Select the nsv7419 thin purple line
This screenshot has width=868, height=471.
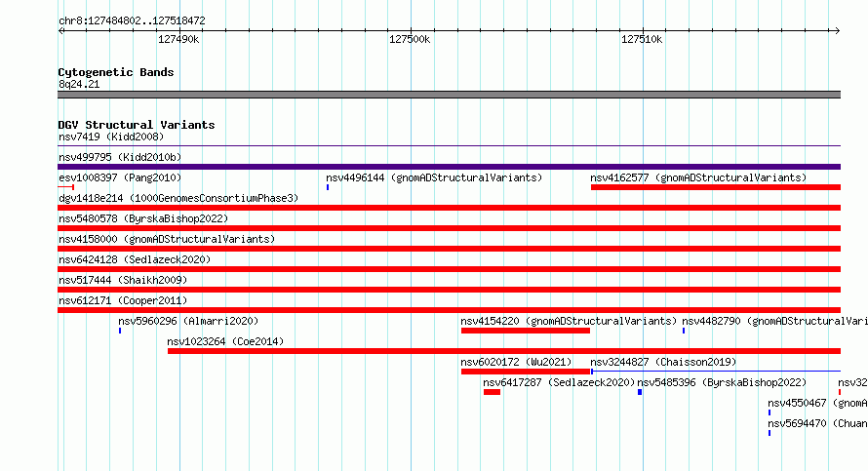click(x=449, y=146)
